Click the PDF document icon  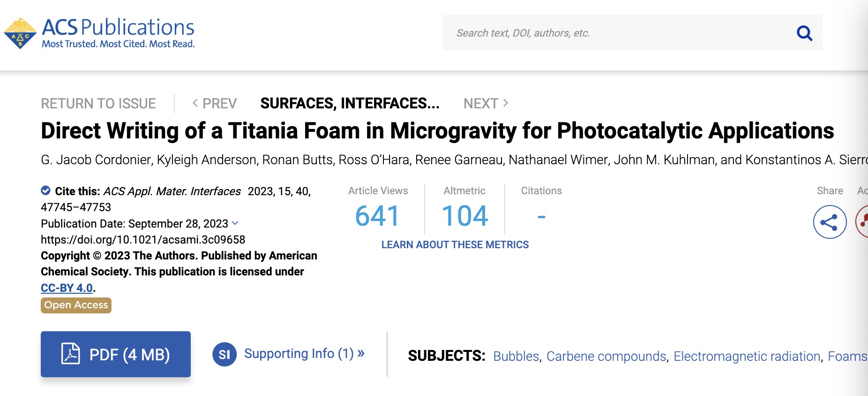70,354
